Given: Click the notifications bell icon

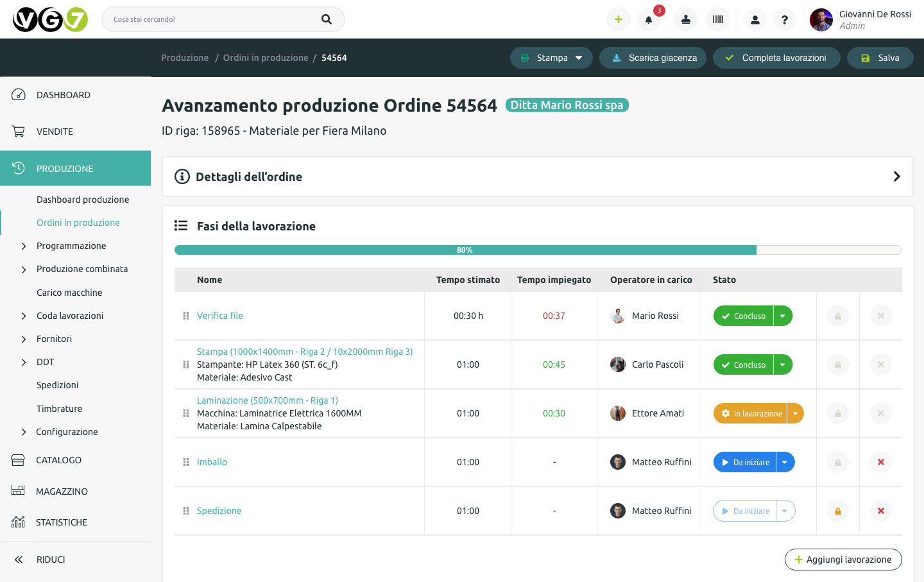Looking at the screenshot, I should click(649, 19).
